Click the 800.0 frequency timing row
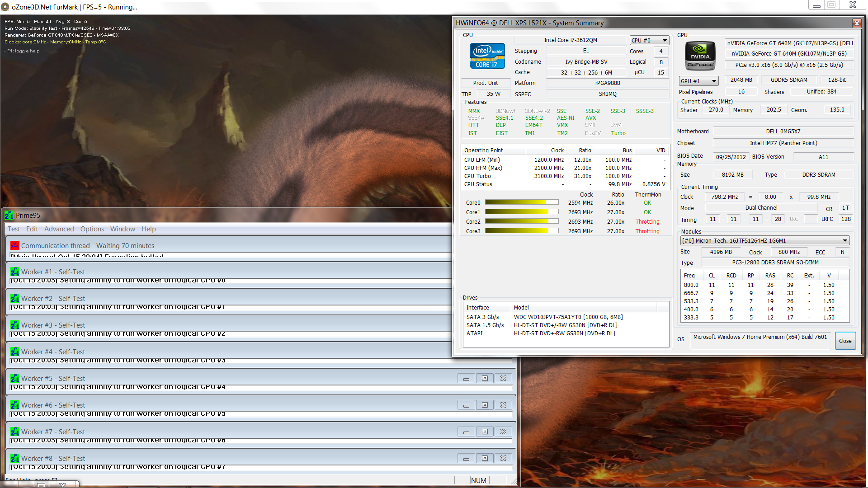Viewport: 868px width, 488px height. [764, 285]
